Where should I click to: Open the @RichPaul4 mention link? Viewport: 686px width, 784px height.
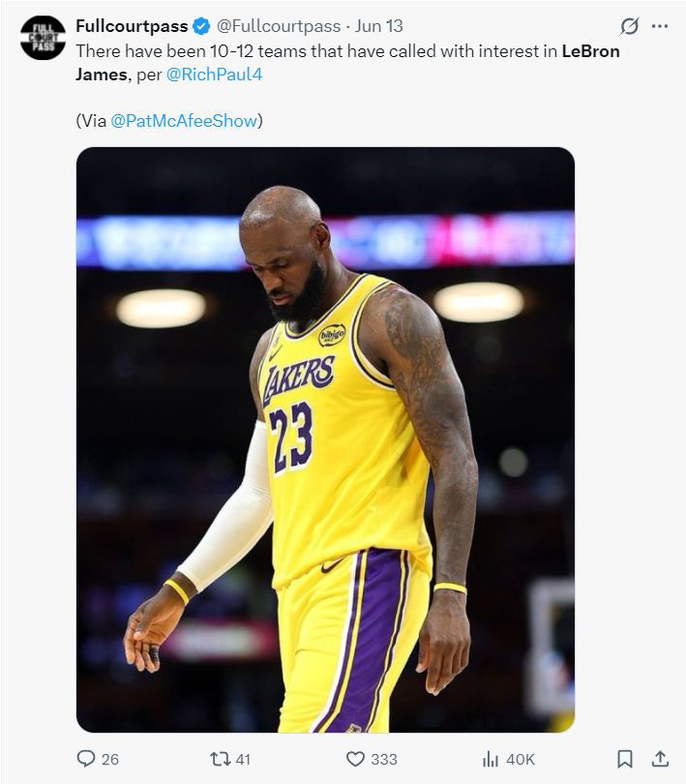pyautogui.click(x=214, y=75)
